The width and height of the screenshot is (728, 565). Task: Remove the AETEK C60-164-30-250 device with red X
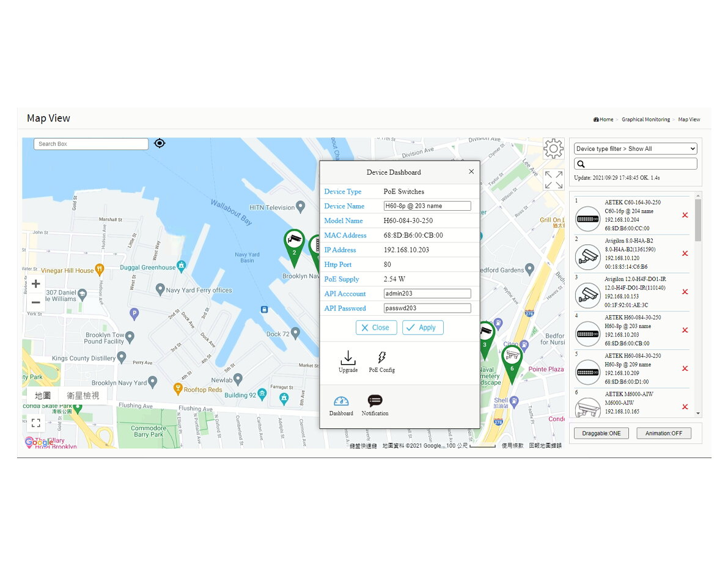[x=685, y=215]
